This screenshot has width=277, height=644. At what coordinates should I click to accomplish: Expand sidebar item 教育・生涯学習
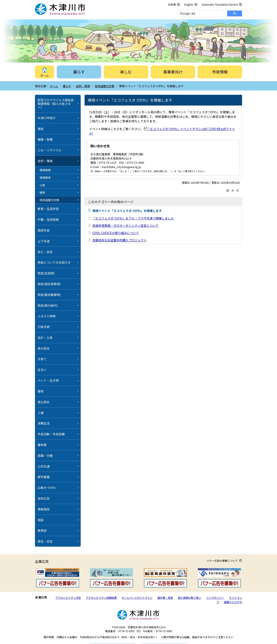pos(58,209)
